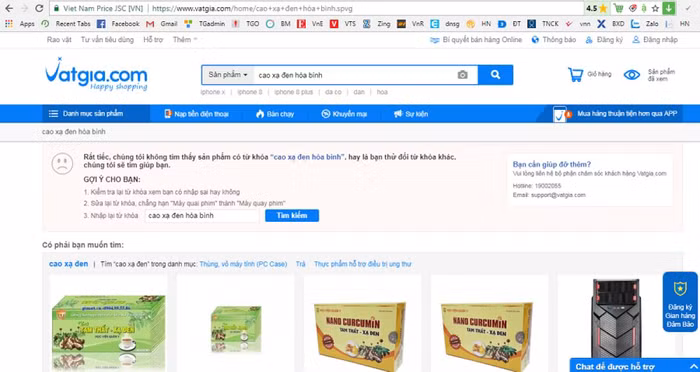
Task: Open the black PC case product thumbnail
Action: [x=616, y=319]
